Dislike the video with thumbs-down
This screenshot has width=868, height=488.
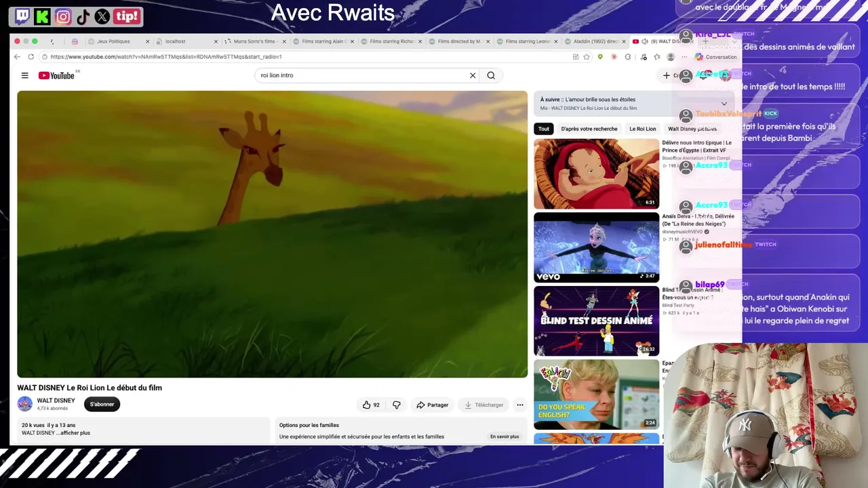point(397,405)
